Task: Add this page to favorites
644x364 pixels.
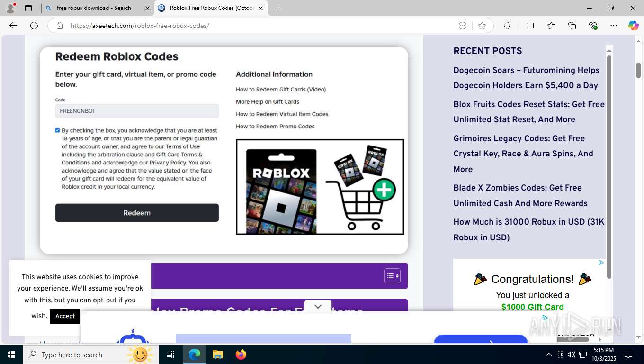Action: pyautogui.click(x=482, y=26)
